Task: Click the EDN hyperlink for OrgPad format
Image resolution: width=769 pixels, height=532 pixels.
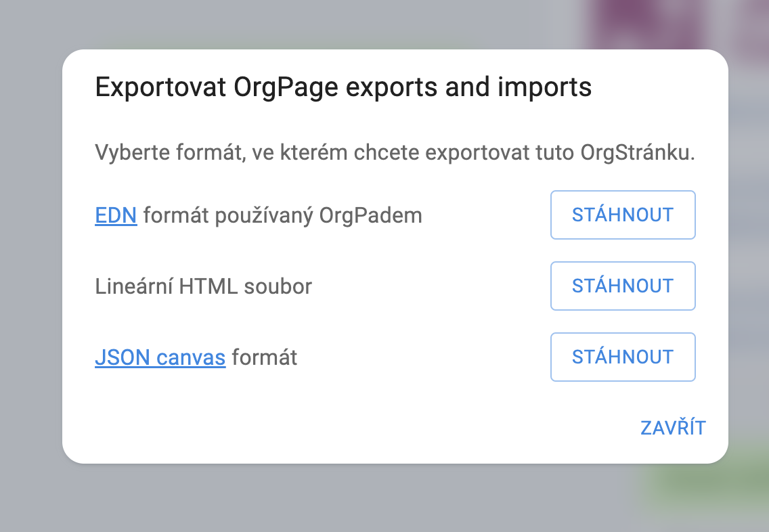Action: (x=115, y=215)
